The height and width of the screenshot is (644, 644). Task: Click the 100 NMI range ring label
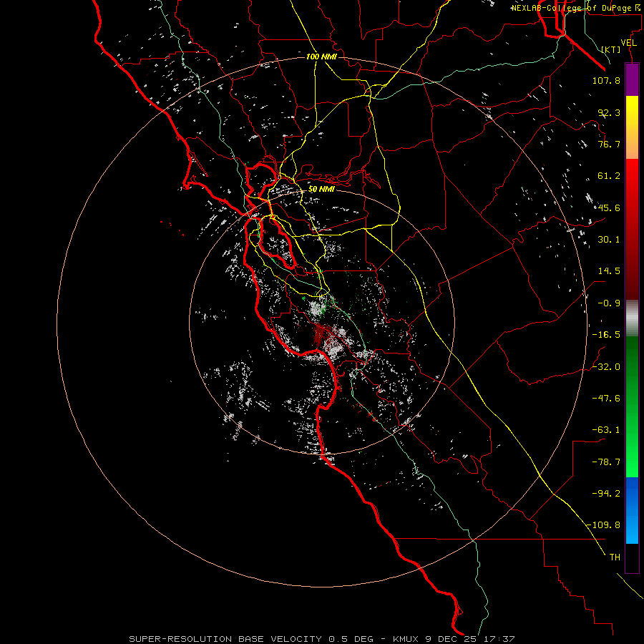click(321, 57)
